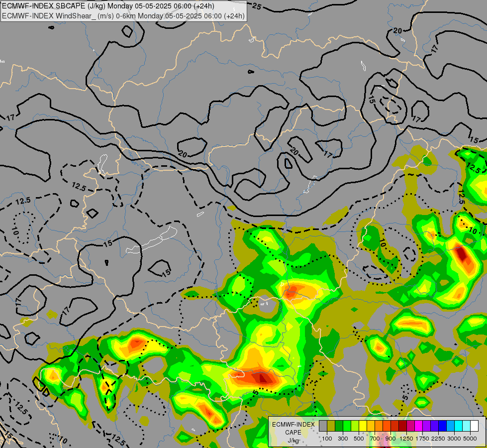Click the bright green legend swatch

pyautogui.click(x=347, y=426)
